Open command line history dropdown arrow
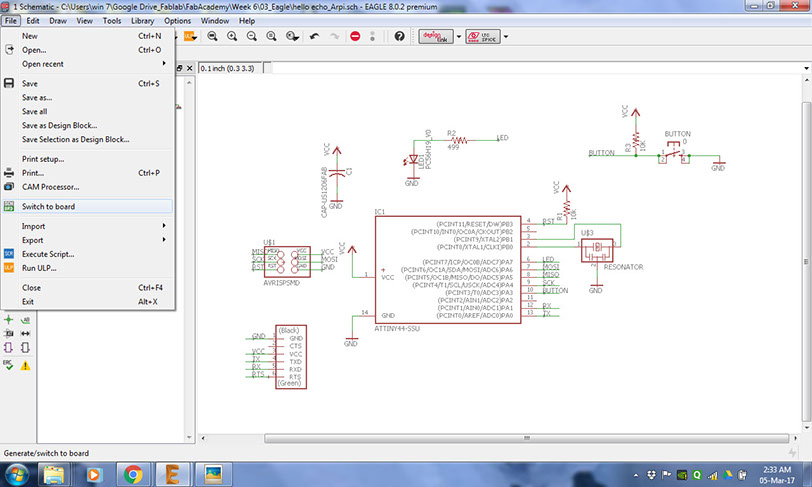 [x=806, y=68]
